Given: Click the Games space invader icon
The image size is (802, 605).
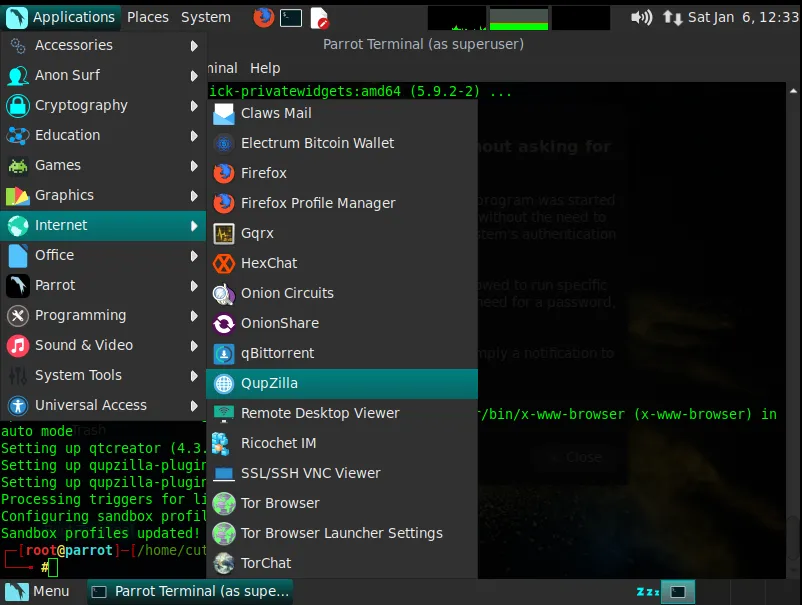Looking at the screenshot, I should [x=18, y=166].
